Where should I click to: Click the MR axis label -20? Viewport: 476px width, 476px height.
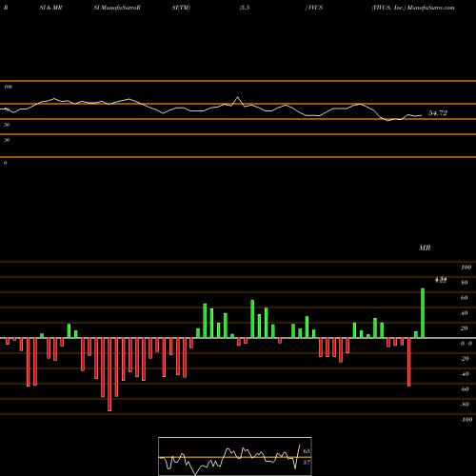[x=465, y=359]
